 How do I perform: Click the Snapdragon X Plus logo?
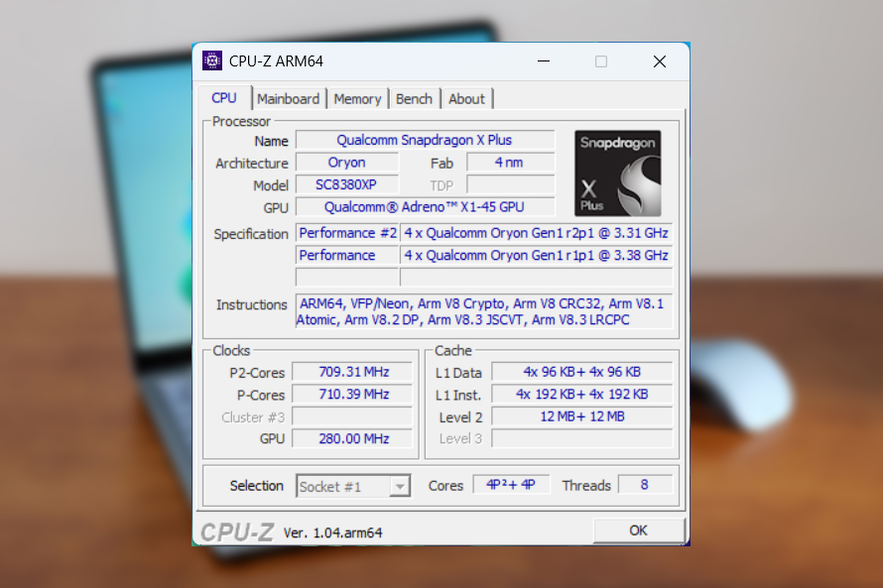(x=618, y=173)
